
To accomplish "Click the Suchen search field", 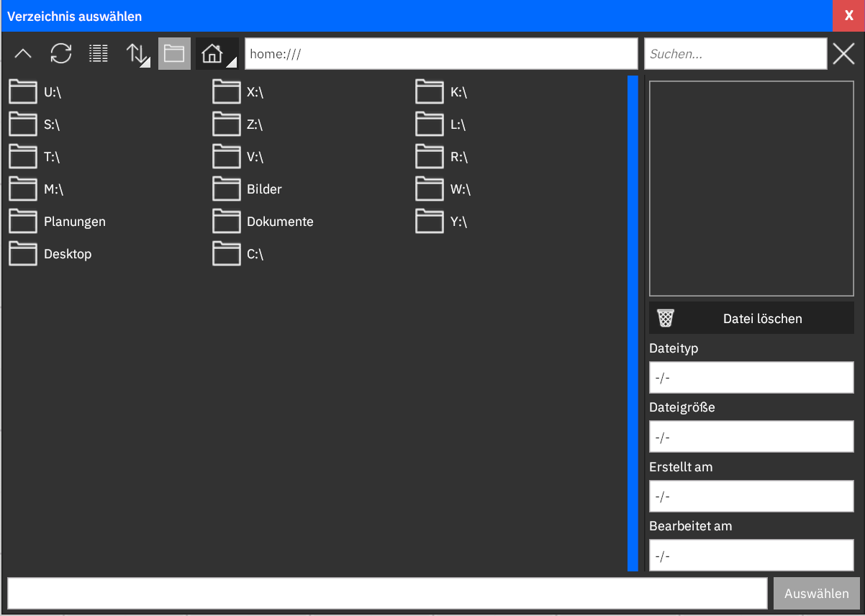I will point(735,54).
